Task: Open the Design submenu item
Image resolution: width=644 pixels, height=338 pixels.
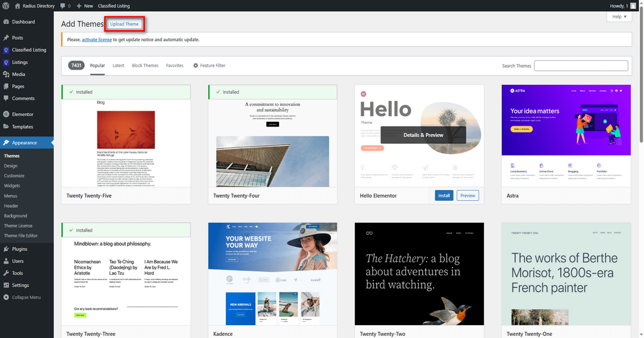Action: [11, 166]
